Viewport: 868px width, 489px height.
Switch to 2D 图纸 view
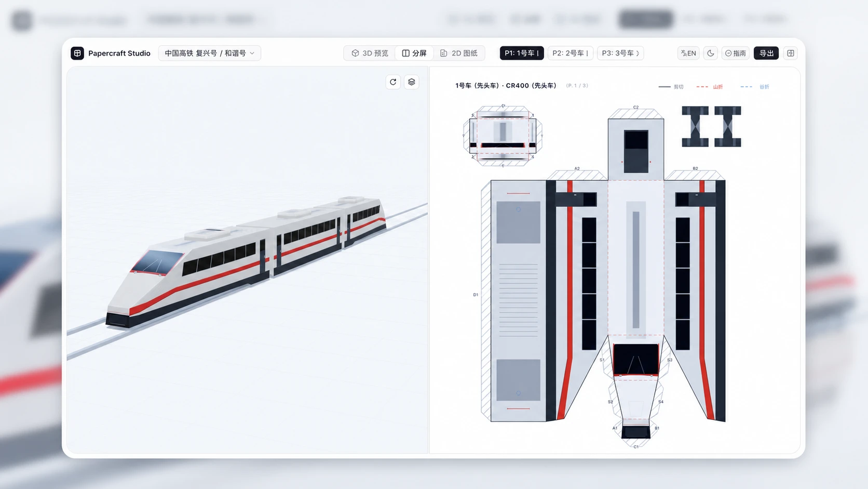(459, 53)
